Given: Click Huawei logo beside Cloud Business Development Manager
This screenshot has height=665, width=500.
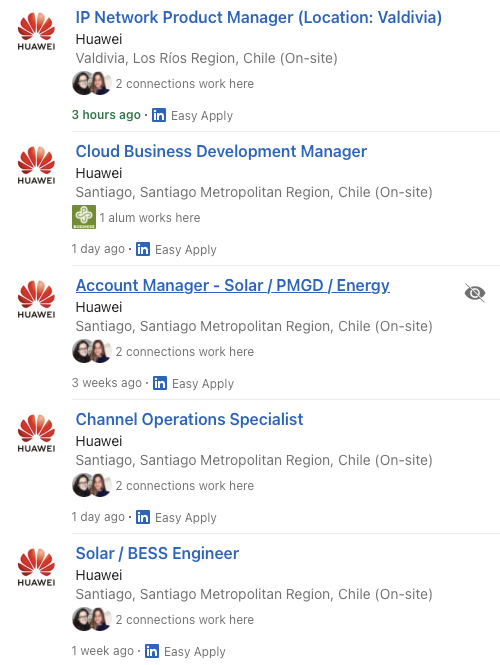Looking at the screenshot, I should point(36,166).
